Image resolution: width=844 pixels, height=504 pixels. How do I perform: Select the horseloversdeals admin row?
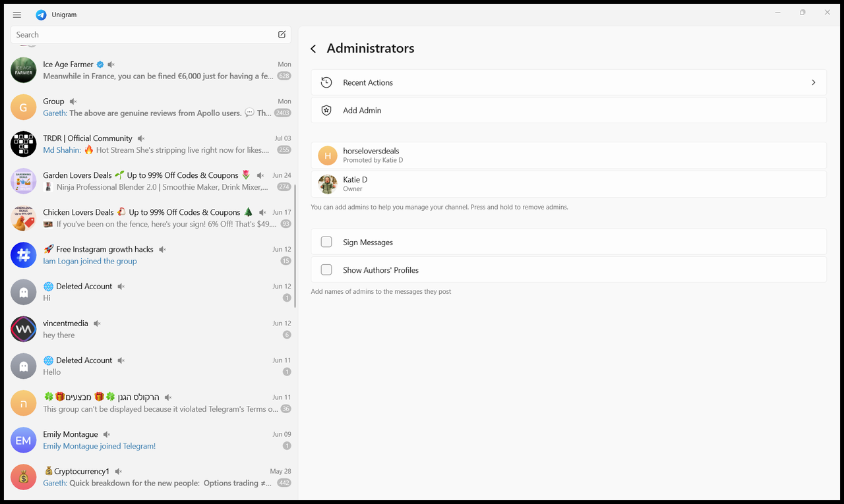coord(568,155)
